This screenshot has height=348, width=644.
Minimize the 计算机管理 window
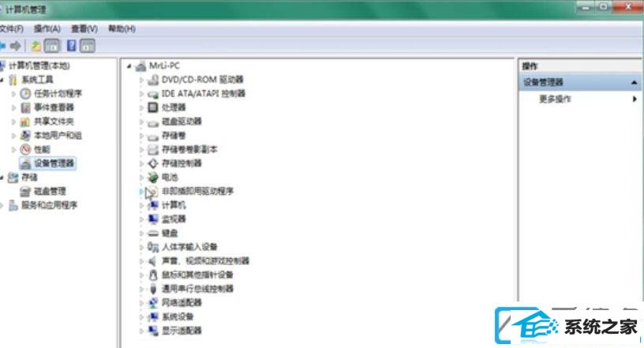(586, 6)
